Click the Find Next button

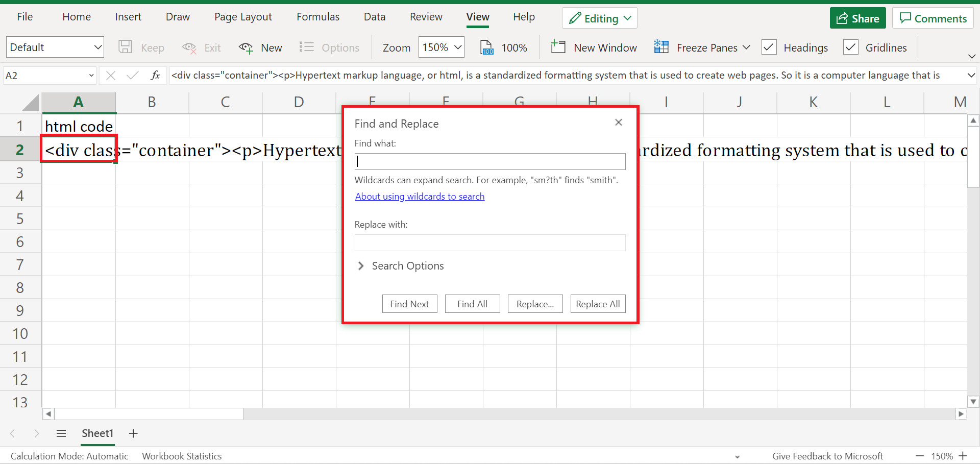(409, 303)
